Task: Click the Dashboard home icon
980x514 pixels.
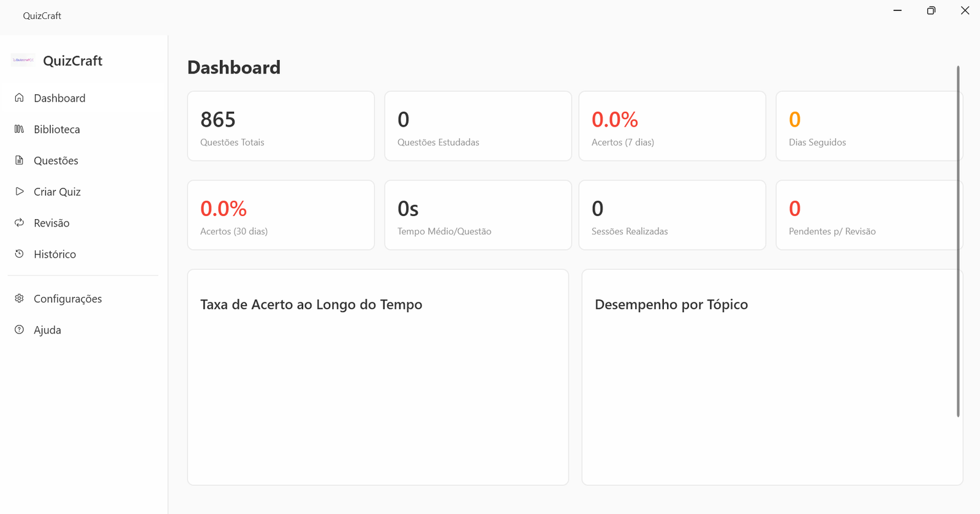Action: [20, 98]
